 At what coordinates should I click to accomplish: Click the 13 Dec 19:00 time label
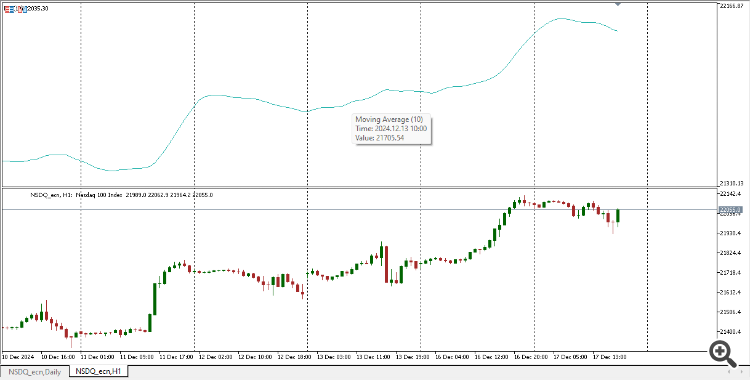(413, 357)
